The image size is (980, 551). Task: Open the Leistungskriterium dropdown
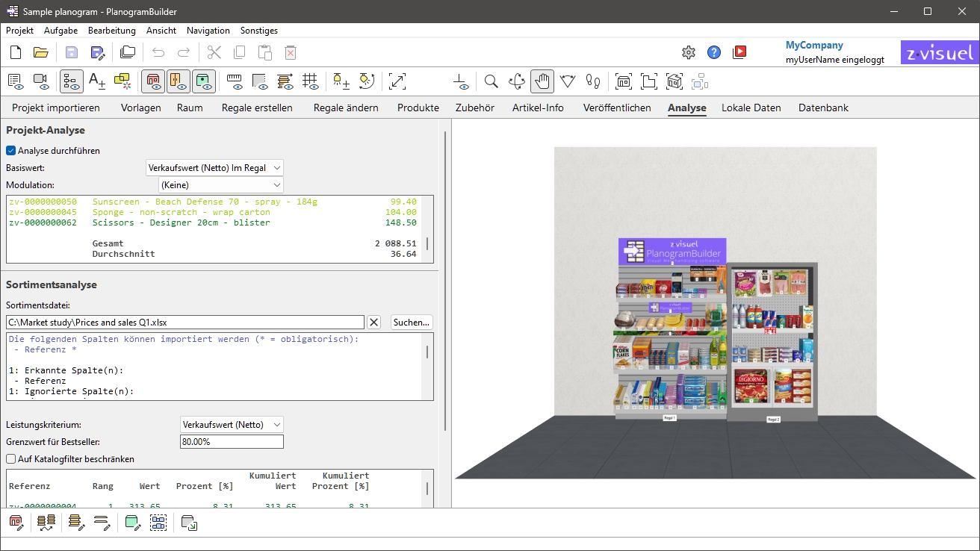point(232,425)
